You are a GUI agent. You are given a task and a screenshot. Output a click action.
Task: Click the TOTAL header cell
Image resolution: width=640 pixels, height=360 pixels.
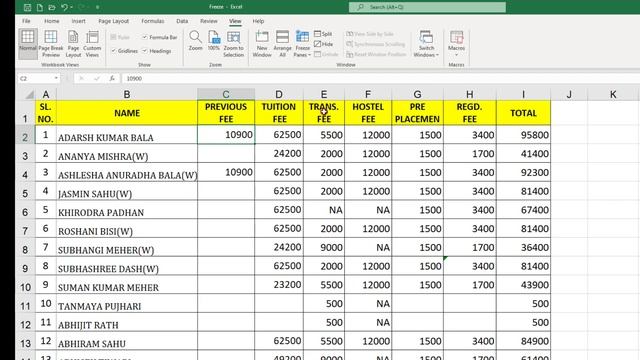point(523,113)
